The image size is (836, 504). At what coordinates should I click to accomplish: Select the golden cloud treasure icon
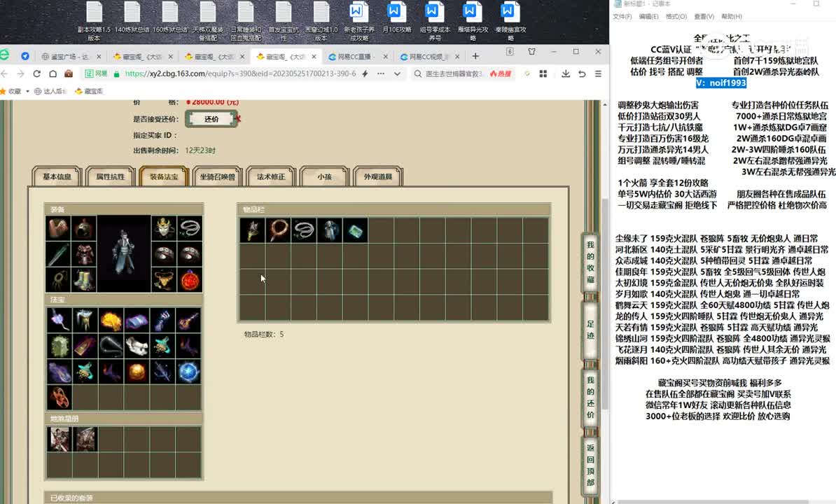tap(111, 321)
